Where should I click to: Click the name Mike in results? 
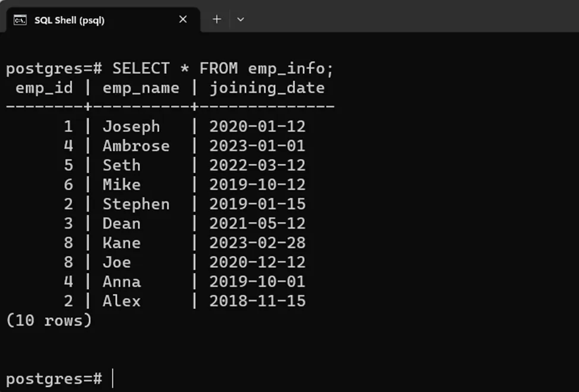(x=122, y=185)
